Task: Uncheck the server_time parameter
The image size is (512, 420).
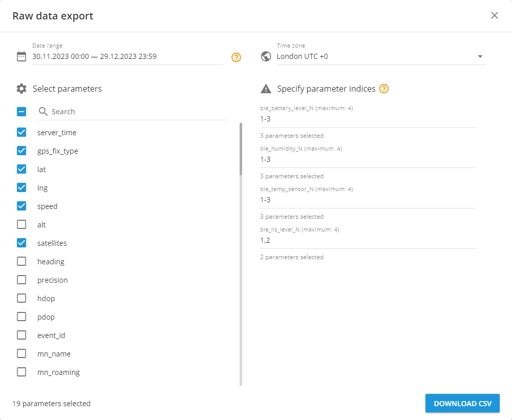Action: (x=21, y=132)
